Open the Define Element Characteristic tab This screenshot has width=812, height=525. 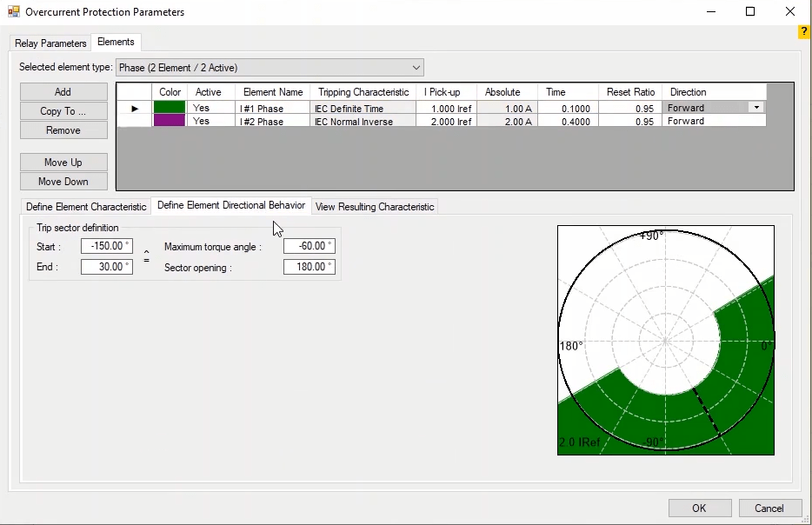86,207
